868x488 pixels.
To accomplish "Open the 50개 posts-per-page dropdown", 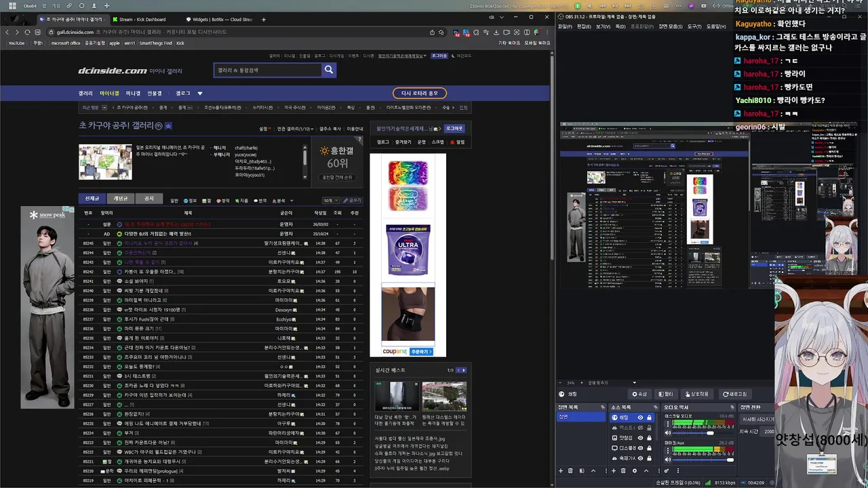I will point(330,201).
